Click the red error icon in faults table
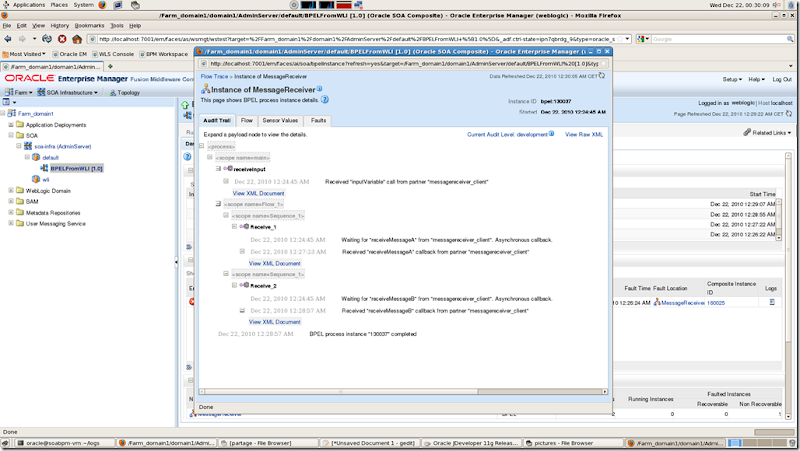The height and width of the screenshot is (451, 800). click(192, 302)
